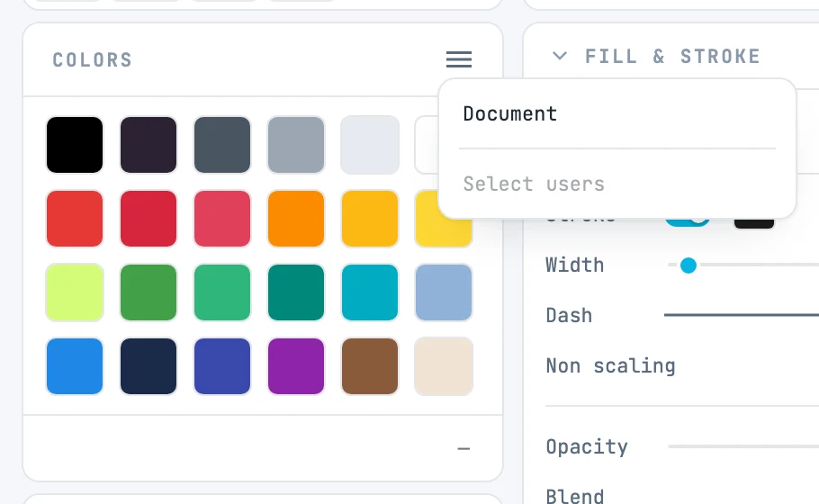Image resolution: width=819 pixels, height=504 pixels.
Task: Pick the medium green swatch
Action: tap(148, 292)
